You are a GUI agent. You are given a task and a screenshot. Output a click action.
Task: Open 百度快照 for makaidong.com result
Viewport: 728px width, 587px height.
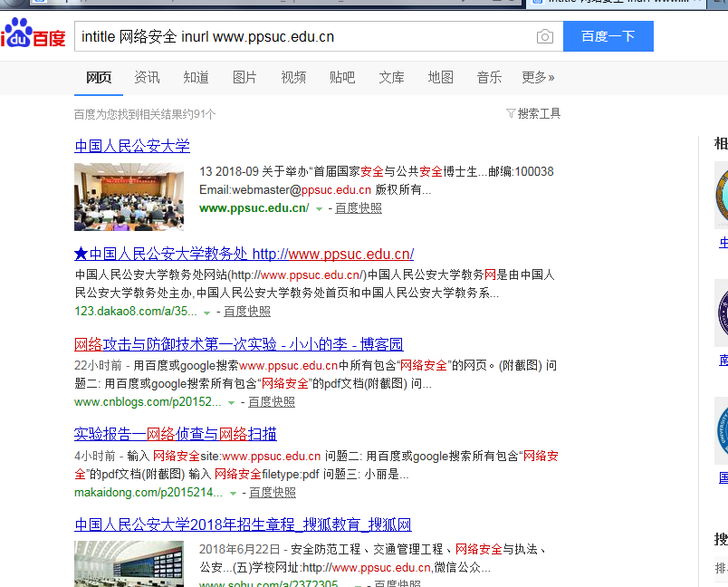[x=273, y=492]
